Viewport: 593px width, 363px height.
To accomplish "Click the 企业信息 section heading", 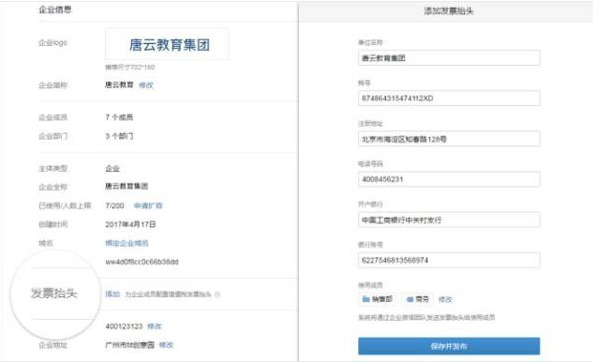I will [x=55, y=9].
